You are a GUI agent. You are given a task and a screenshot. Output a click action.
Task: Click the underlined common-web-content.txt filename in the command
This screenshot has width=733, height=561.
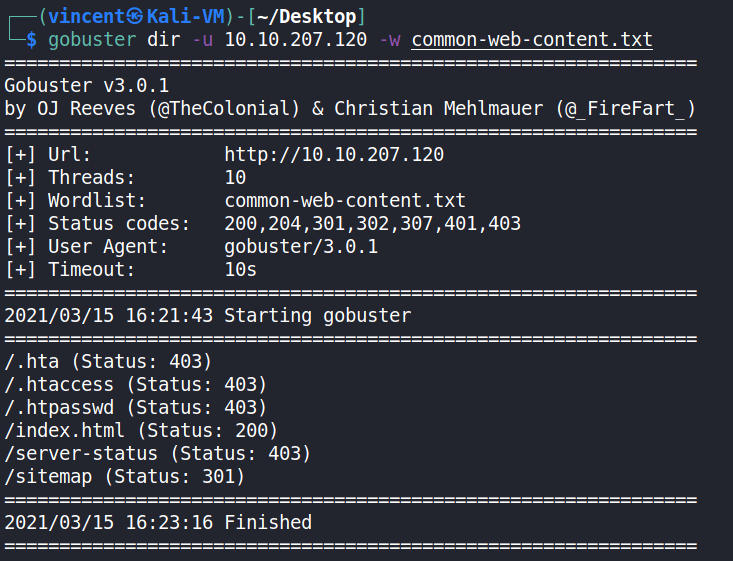pyautogui.click(x=532, y=40)
